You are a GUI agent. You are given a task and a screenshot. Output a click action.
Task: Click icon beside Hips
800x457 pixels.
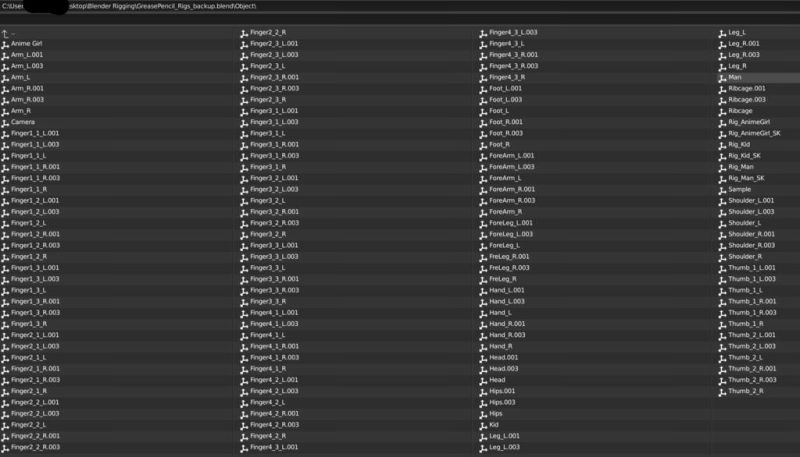coord(484,415)
